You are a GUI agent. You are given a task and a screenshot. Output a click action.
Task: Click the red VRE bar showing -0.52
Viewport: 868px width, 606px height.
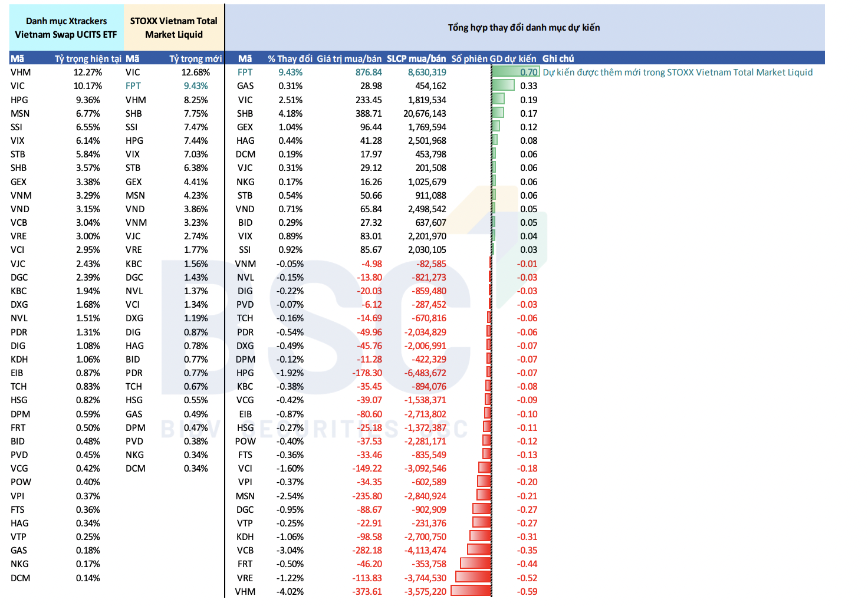[x=473, y=577]
